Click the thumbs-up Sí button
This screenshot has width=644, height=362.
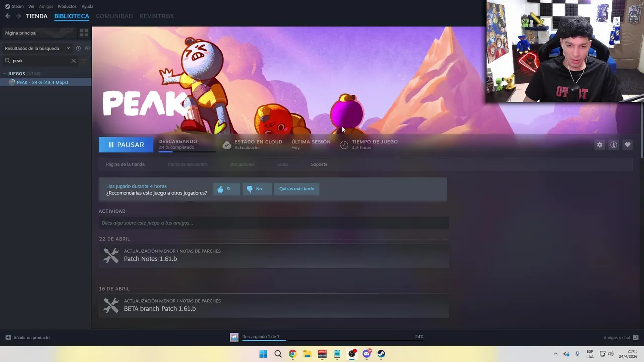(x=226, y=189)
